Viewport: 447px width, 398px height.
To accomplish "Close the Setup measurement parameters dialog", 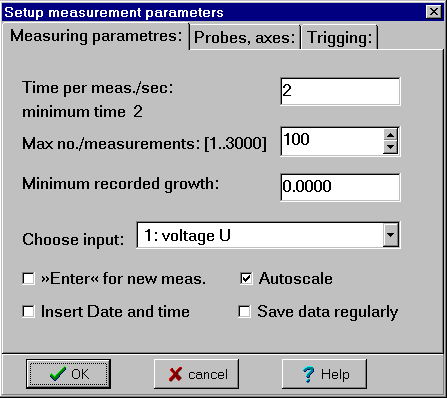I will click(434, 12).
